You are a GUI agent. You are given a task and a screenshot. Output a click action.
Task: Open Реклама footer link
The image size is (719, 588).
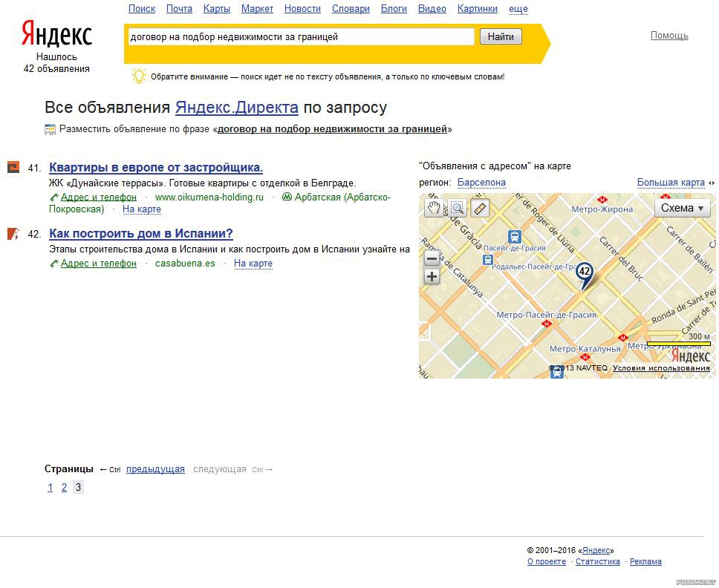point(645,562)
